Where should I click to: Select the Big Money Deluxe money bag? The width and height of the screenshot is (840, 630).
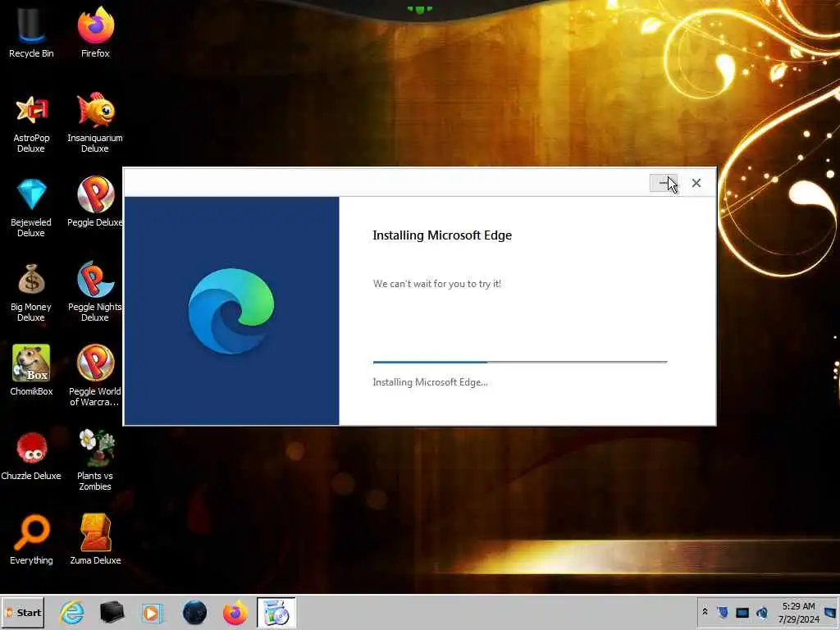[31, 293]
